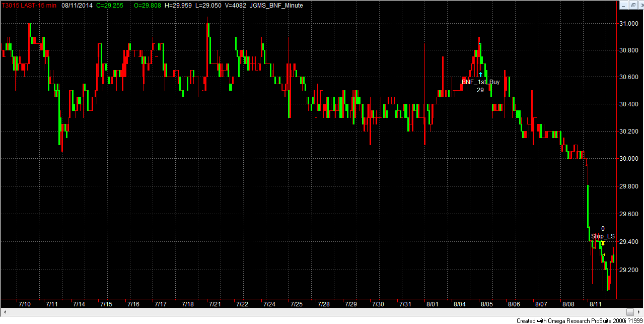This screenshot has height=324, width=644.
Task: Click the 7/21 date axis label
Action: [215, 304]
